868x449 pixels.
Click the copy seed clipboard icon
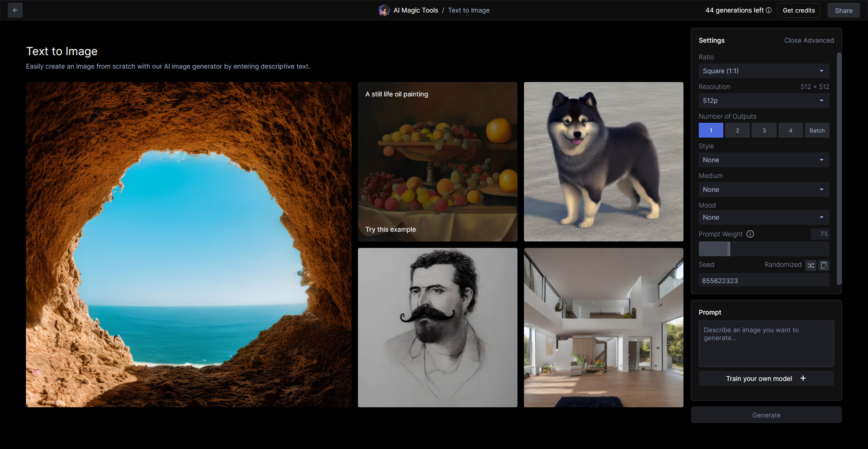(x=824, y=266)
